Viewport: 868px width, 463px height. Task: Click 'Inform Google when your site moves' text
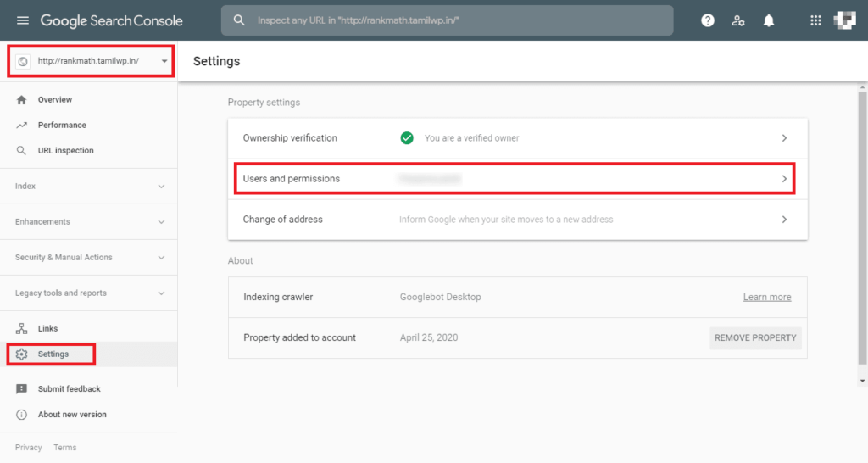click(506, 220)
